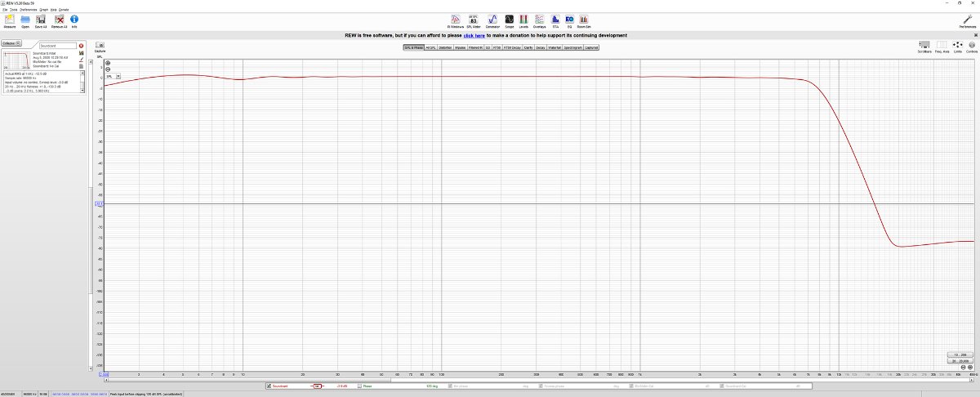Open Preferences with the wrench icon

[x=966, y=19]
